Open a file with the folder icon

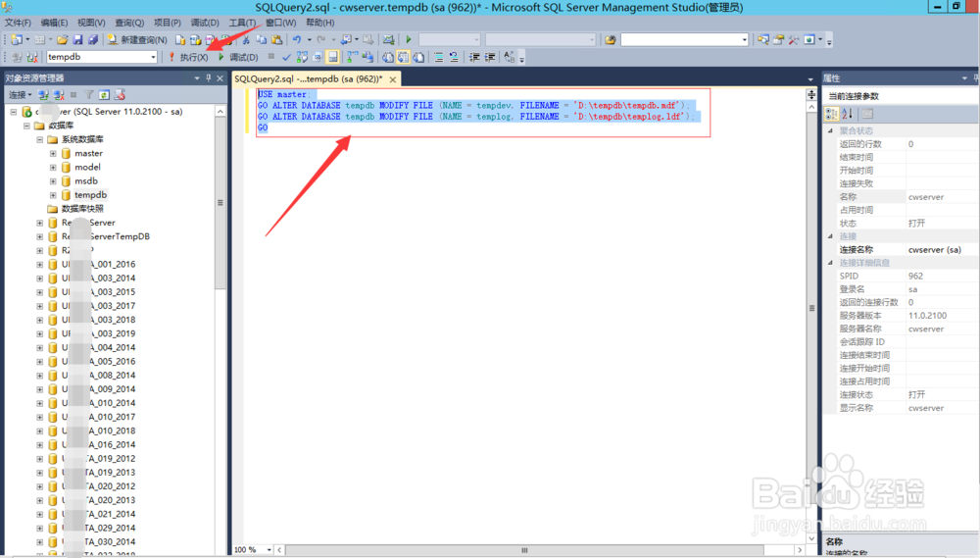(x=62, y=39)
